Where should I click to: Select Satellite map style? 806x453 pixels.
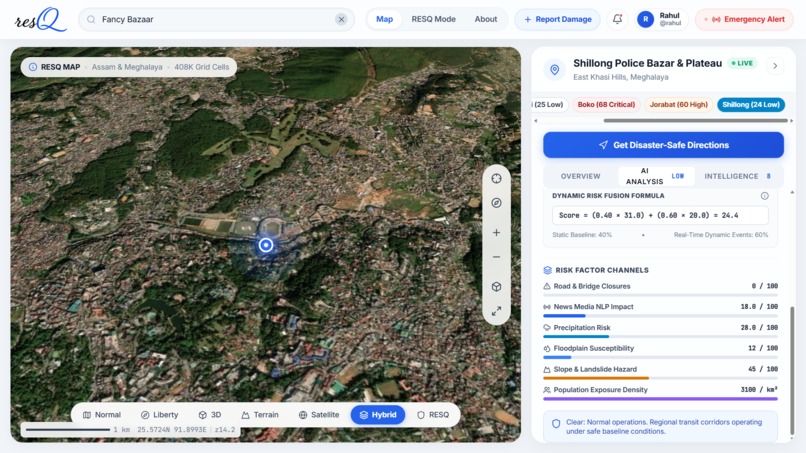click(x=319, y=415)
